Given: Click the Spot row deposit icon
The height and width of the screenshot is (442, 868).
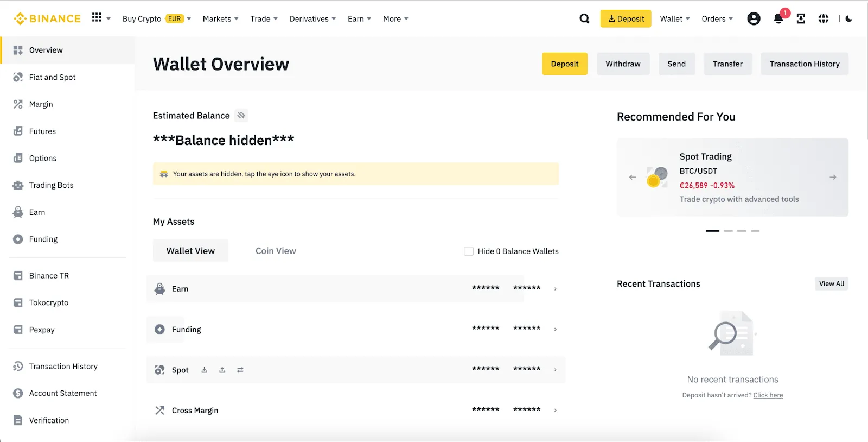Looking at the screenshot, I should [205, 370].
